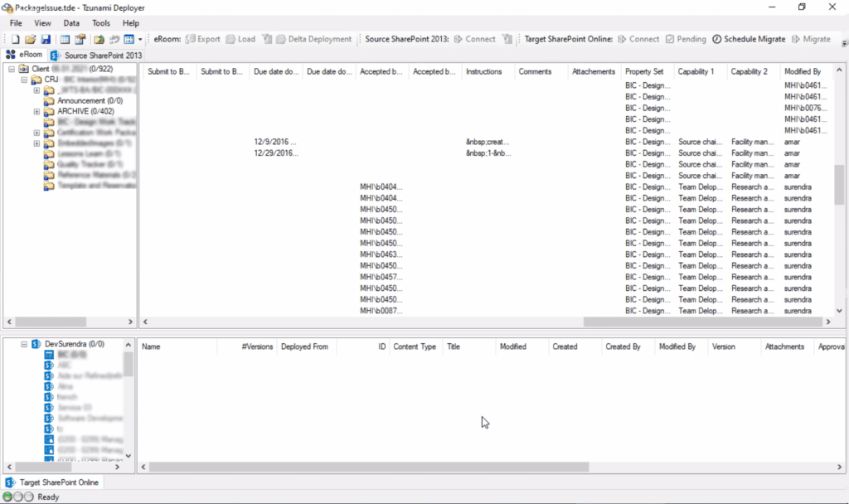The image size is (849, 504).
Task: Click the ARCHIVE folder icon
Action: pyautogui.click(x=49, y=112)
